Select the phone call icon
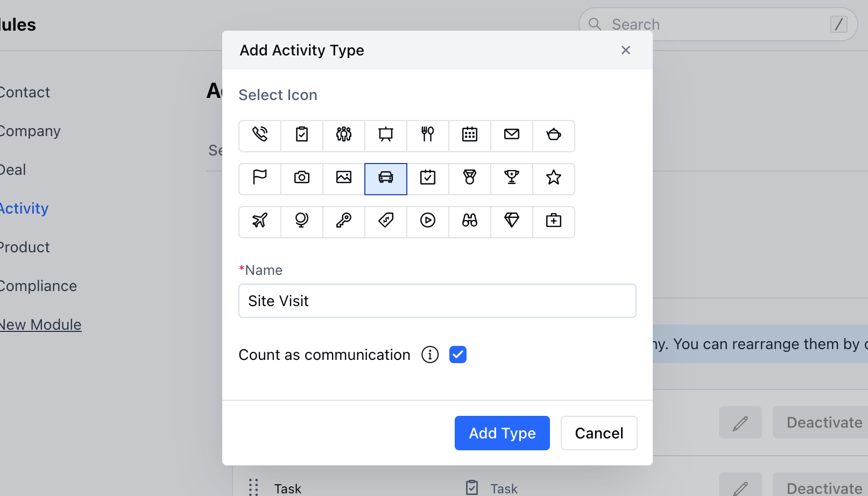 [260, 134]
